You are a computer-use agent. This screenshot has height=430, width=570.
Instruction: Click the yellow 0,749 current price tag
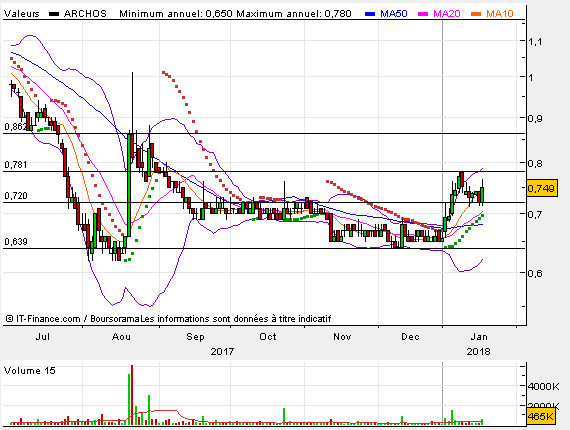pos(542,188)
